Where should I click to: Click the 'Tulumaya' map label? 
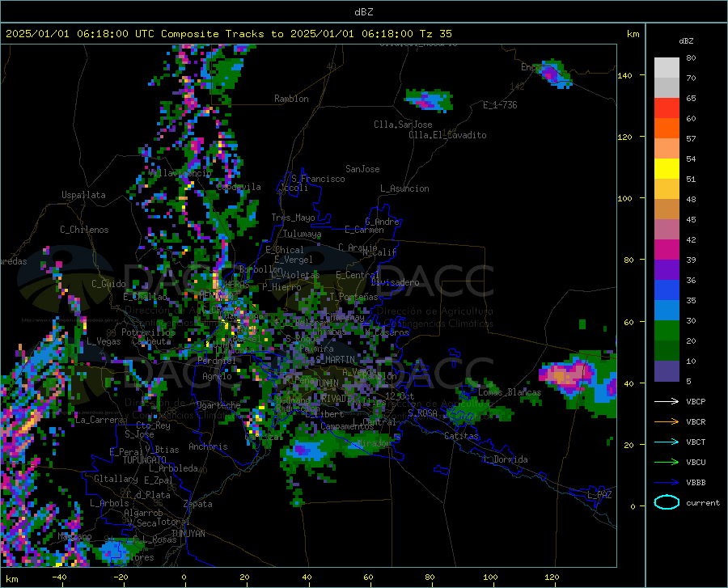tap(303, 234)
